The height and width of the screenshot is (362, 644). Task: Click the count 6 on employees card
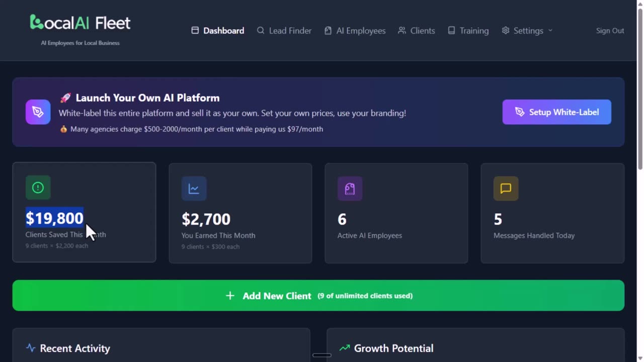342,219
